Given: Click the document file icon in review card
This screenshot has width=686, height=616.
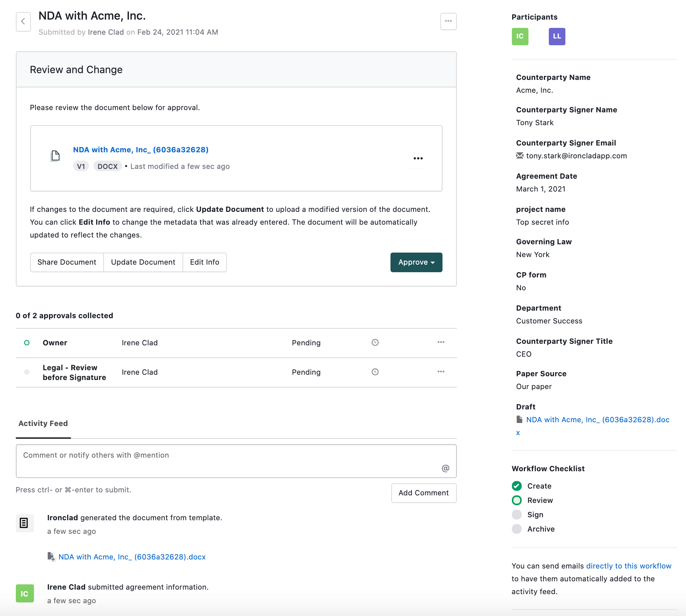Looking at the screenshot, I should pos(55,156).
